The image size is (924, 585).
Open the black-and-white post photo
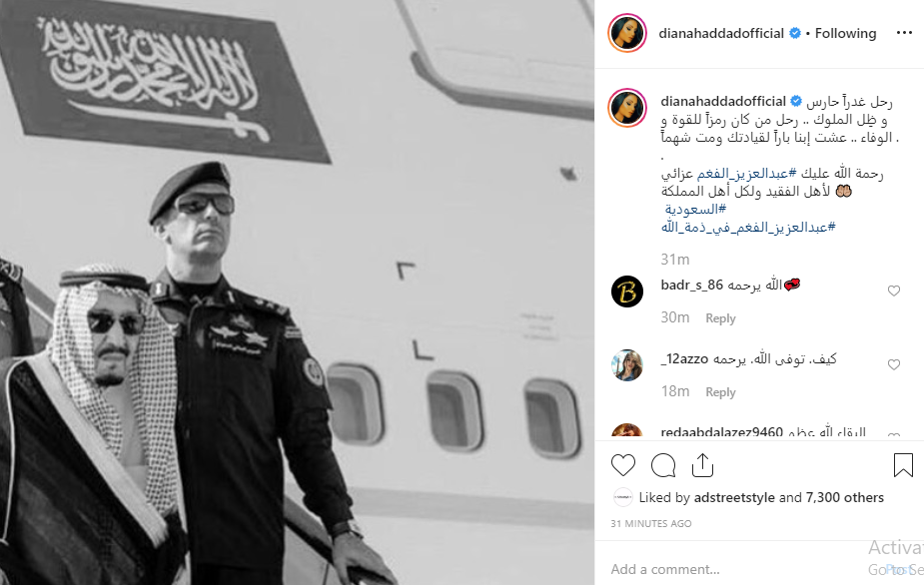(x=297, y=292)
